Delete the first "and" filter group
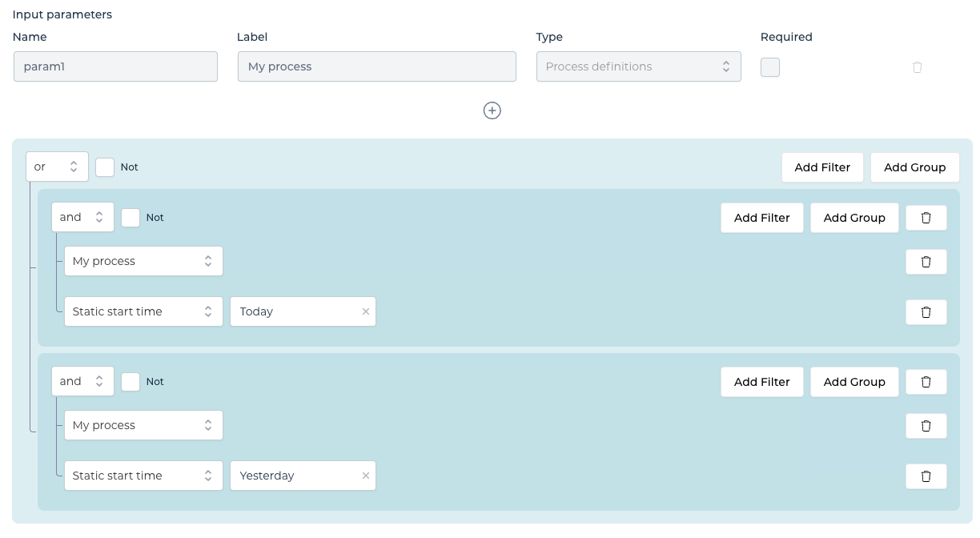The width and height of the screenshot is (980, 538). (926, 217)
